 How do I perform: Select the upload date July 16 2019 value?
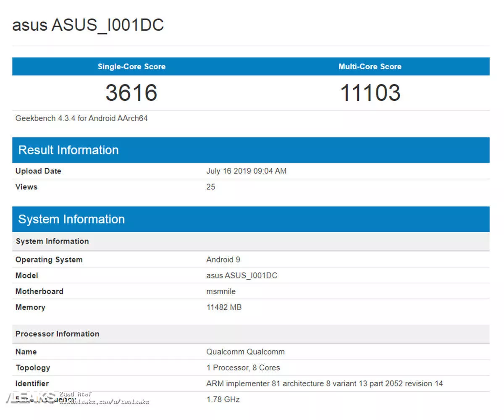(247, 171)
